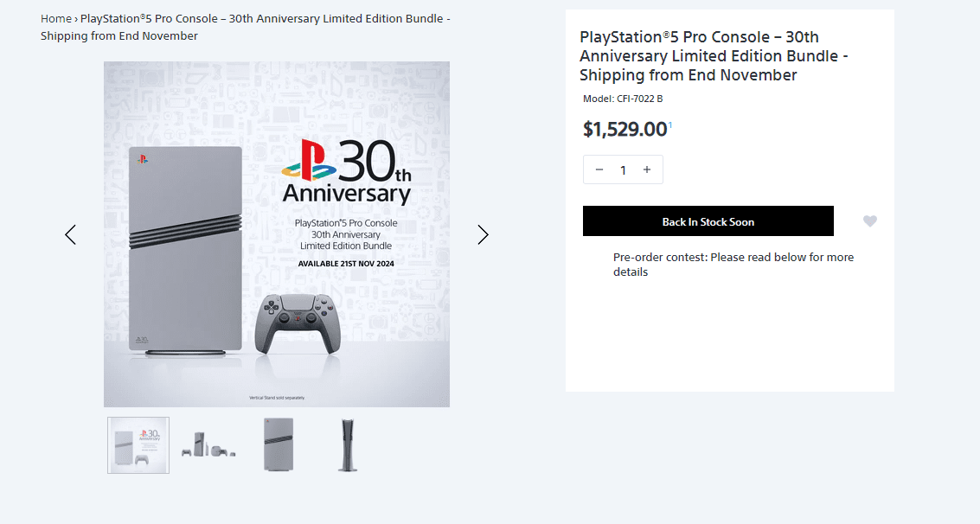Advance to the next product image
980x524 pixels.
pos(483,234)
